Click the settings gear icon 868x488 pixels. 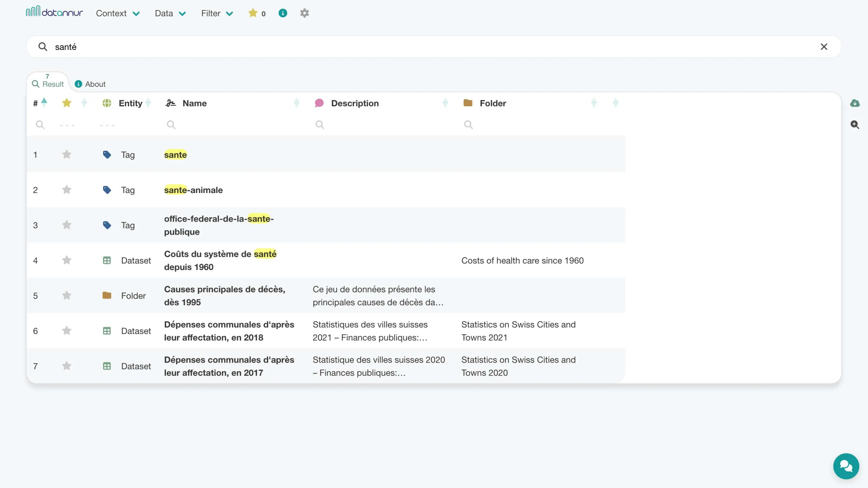click(x=305, y=13)
